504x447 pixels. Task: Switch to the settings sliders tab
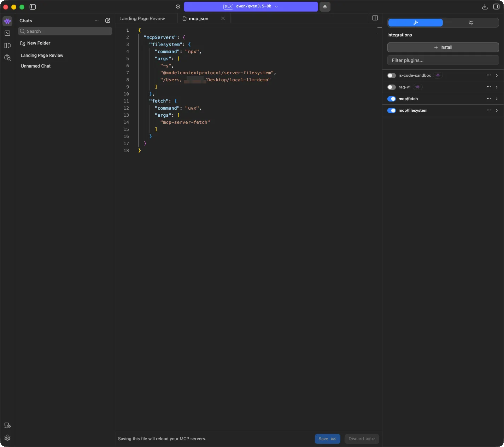point(470,23)
